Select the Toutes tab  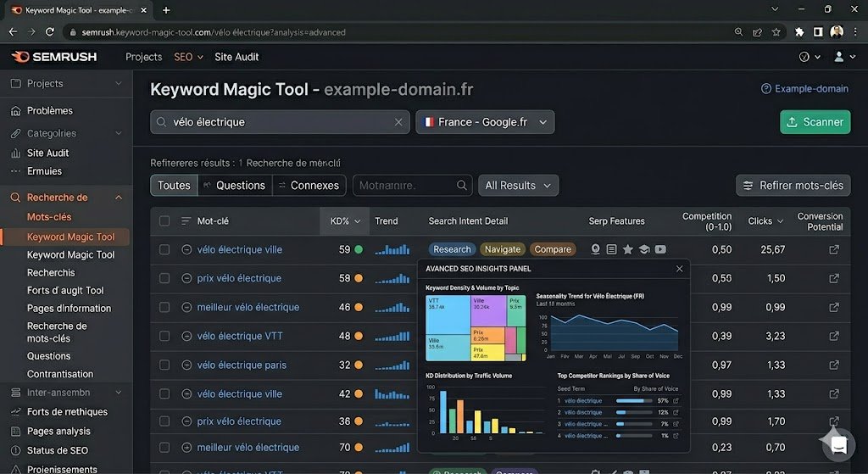[x=174, y=186]
